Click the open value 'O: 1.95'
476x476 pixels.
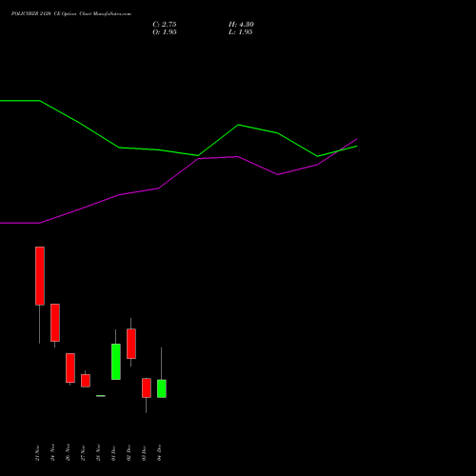[165, 32]
